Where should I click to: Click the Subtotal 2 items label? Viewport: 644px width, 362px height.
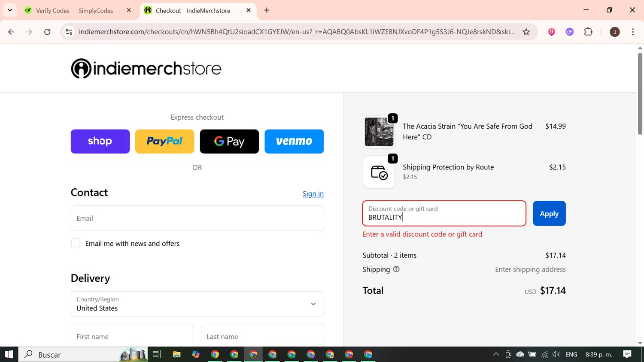(389, 255)
